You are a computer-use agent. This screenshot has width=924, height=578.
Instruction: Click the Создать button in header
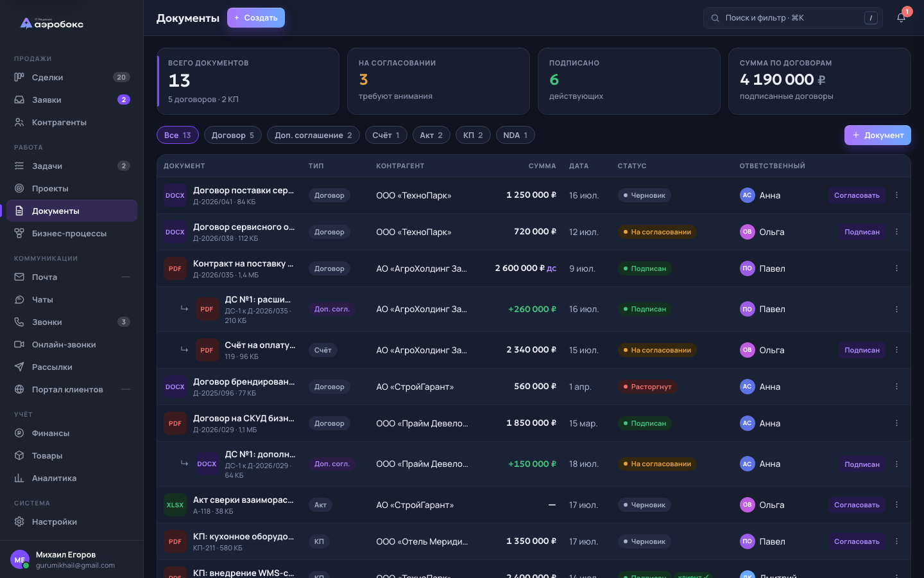point(256,18)
